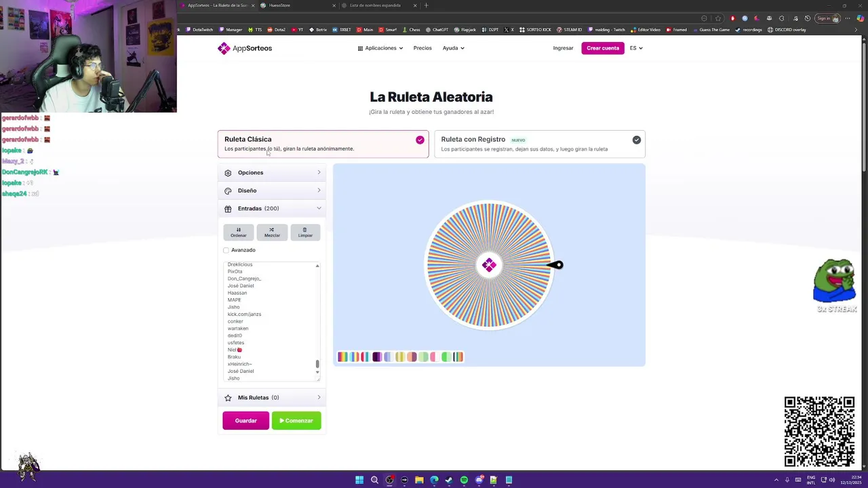Click the 'Haassan' entry
Screen dimensions: 868x488
237,293
